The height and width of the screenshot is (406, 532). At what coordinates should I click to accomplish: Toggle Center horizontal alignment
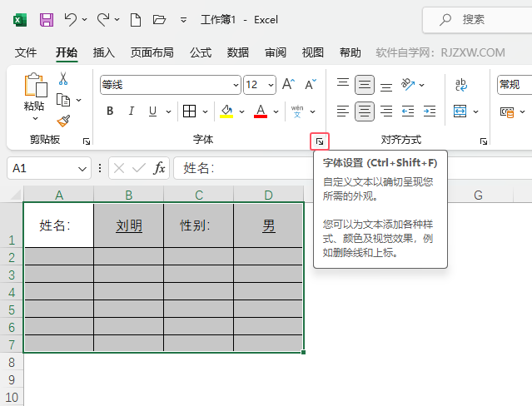click(365, 111)
